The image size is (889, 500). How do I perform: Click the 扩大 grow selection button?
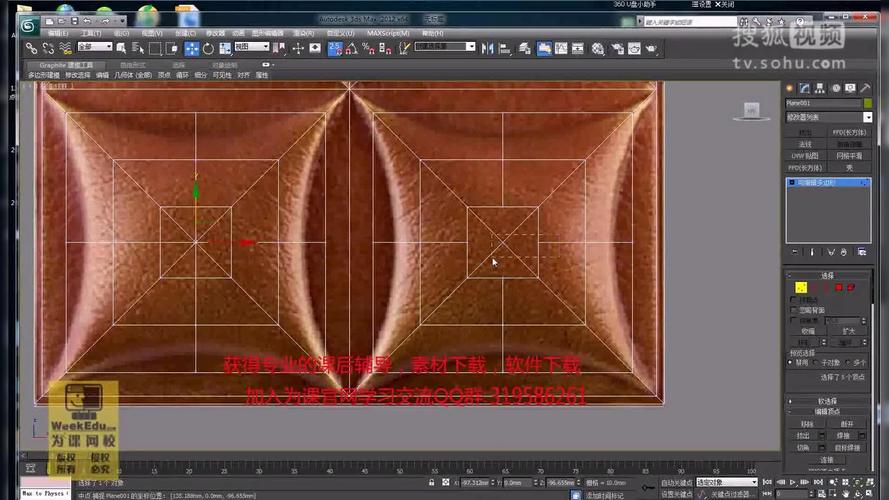pos(848,331)
